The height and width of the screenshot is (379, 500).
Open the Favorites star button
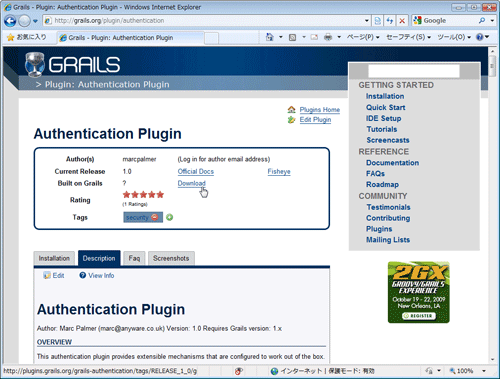click(27, 37)
